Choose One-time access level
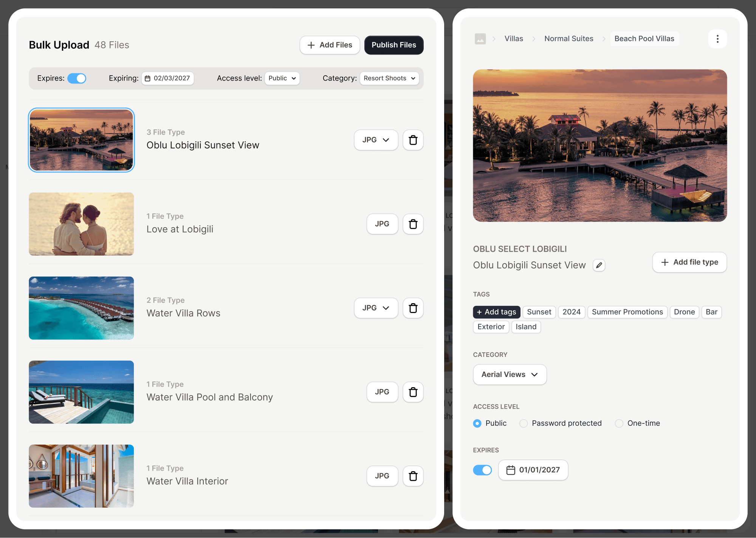Viewport: 756px width, 538px height. pos(619,423)
